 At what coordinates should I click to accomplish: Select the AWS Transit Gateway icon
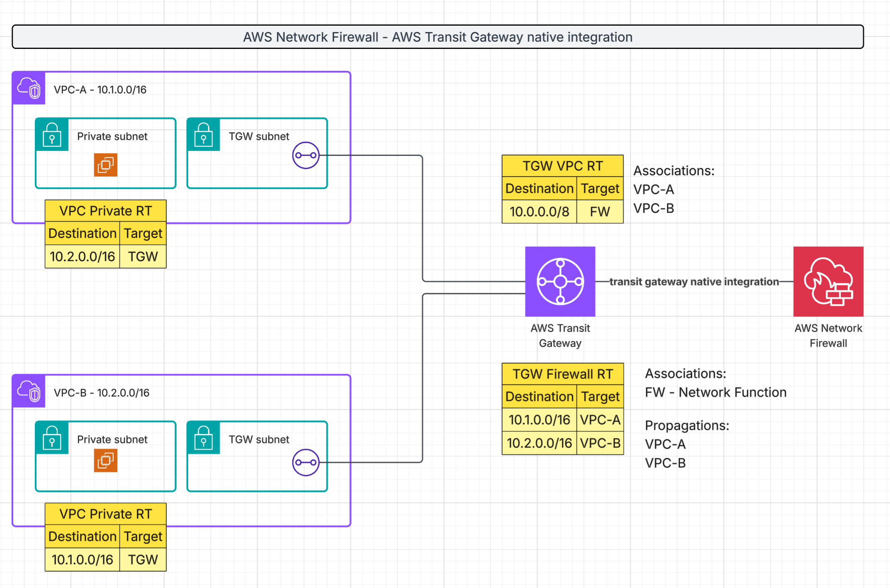(x=560, y=282)
